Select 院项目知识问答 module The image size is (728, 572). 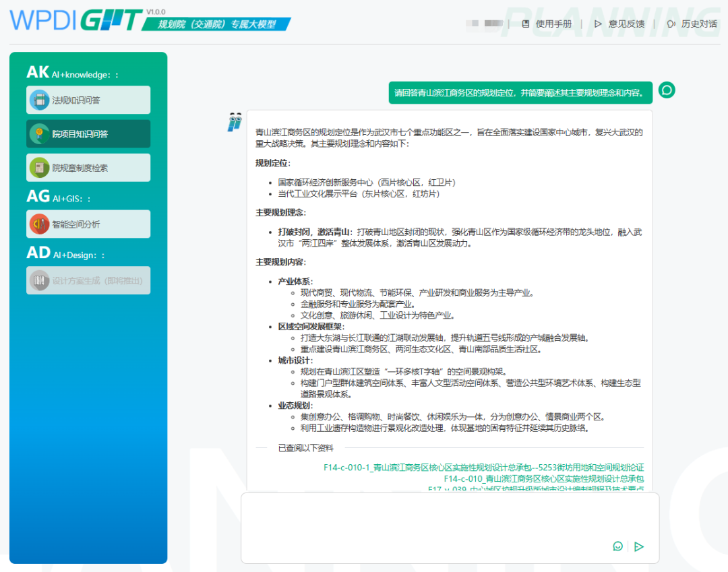pos(88,133)
